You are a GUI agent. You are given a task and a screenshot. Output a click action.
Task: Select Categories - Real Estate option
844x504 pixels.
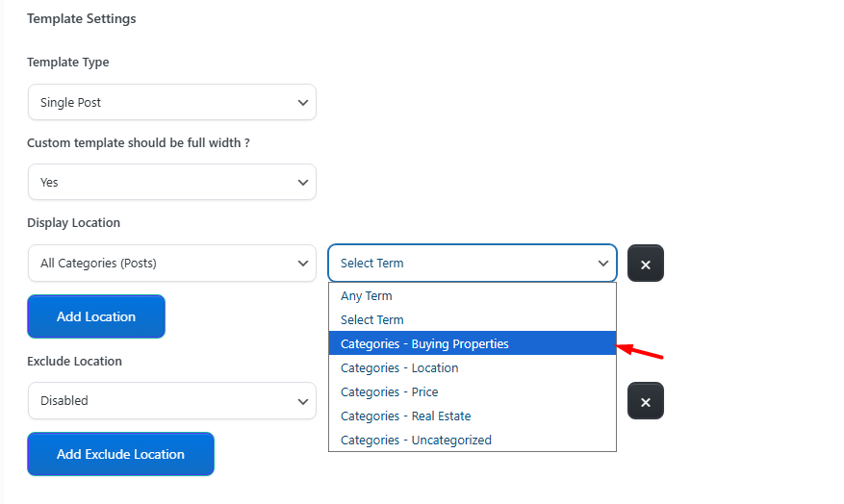[x=406, y=416]
